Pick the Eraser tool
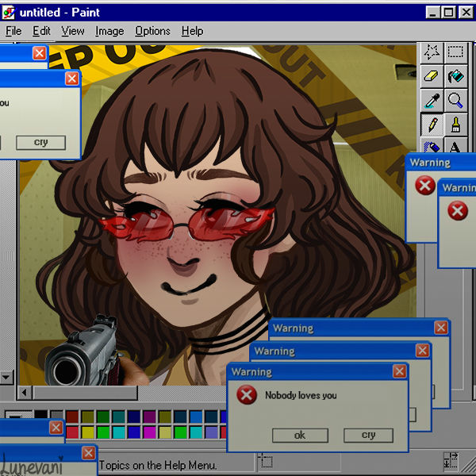Screen dimensions: 476x476 [432, 76]
